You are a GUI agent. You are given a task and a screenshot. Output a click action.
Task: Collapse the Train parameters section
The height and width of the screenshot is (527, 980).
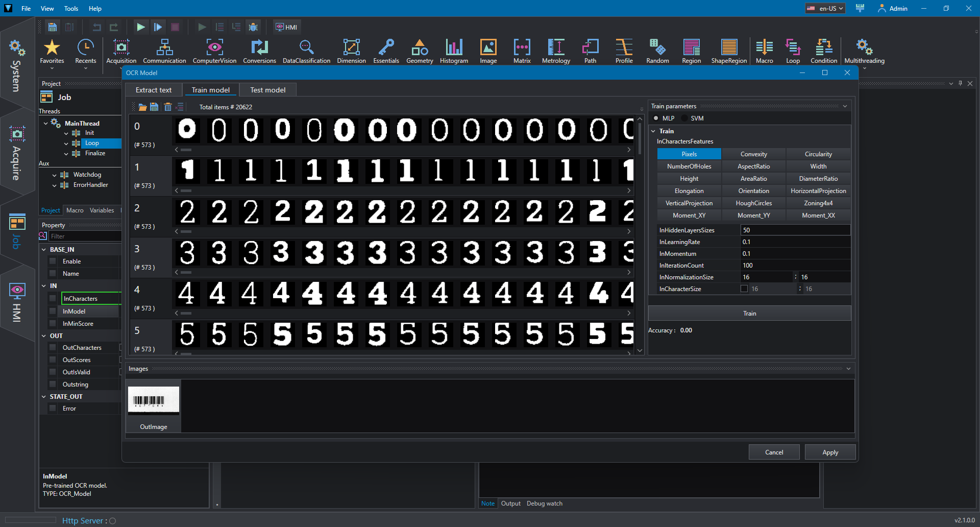845,106
